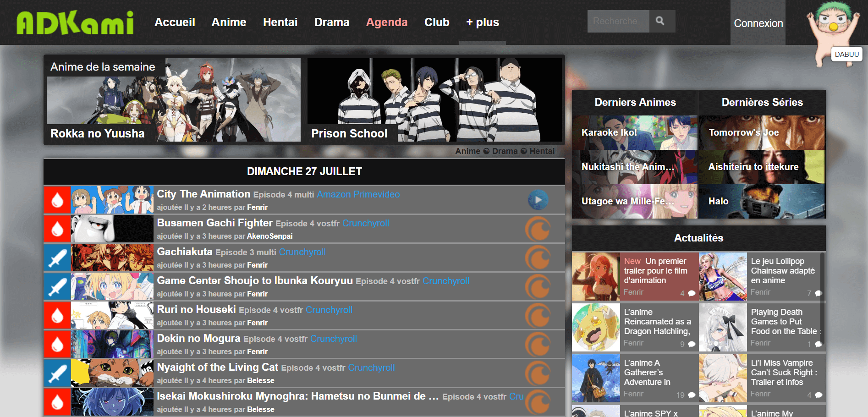Click the red drop icon beside Ruri no Houseki
The width and height of the screenshot is (868, 417).
57,315
